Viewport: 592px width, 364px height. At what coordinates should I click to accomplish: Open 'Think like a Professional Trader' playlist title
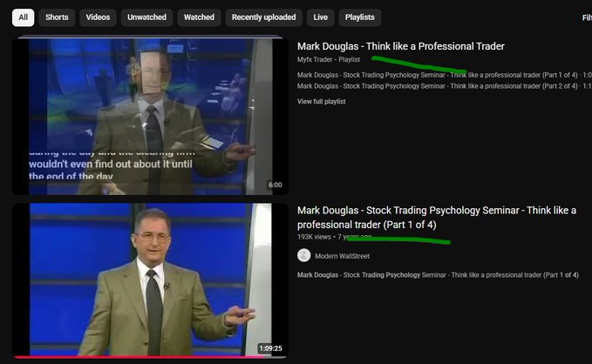[x=400, y=46]
